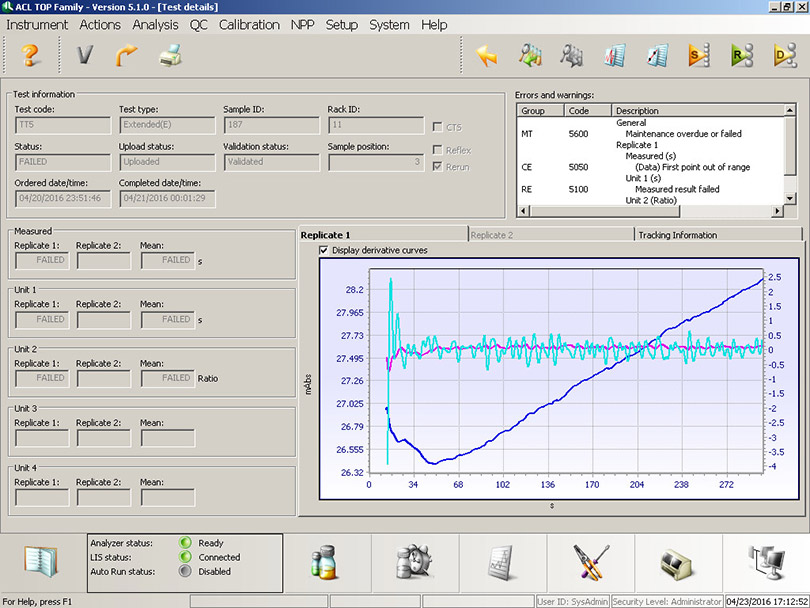Open the Instrument menu

click(37, 25)
